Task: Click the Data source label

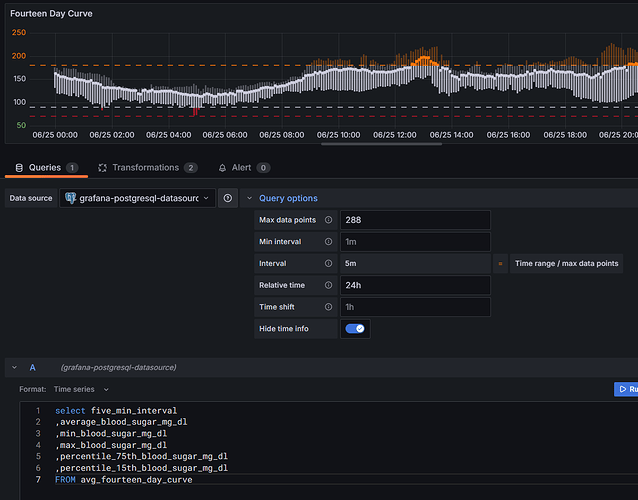Action: click(x=31, y=198)
